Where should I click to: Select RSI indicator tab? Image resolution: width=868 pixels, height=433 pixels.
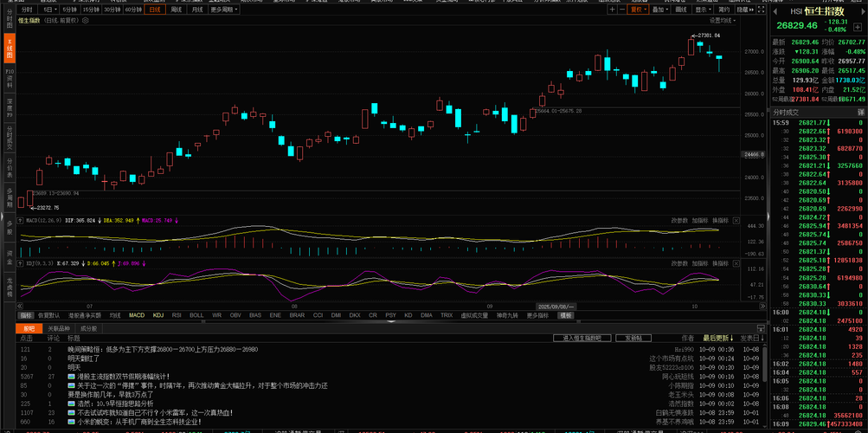(x=177, y=315)
